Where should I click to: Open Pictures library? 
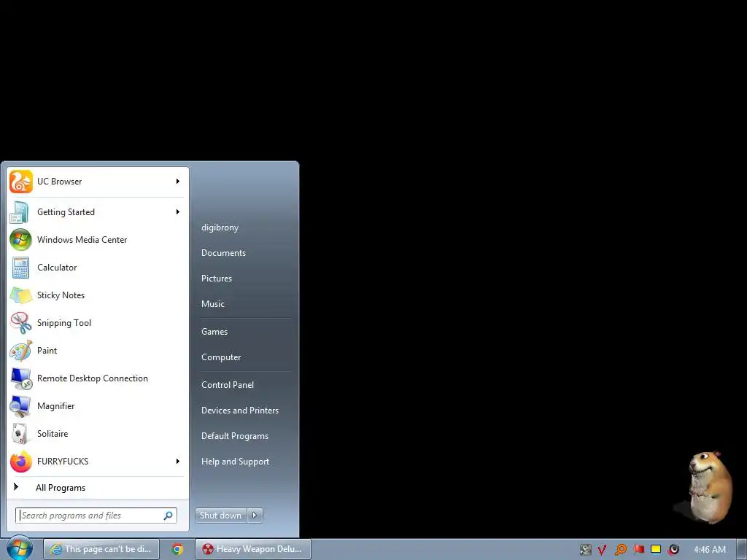(216, 279)
